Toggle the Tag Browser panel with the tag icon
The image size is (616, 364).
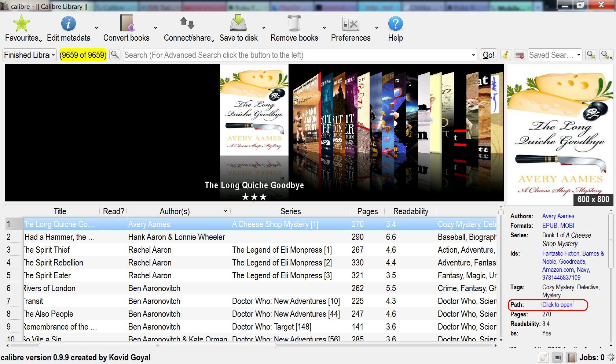click(543, 357)
